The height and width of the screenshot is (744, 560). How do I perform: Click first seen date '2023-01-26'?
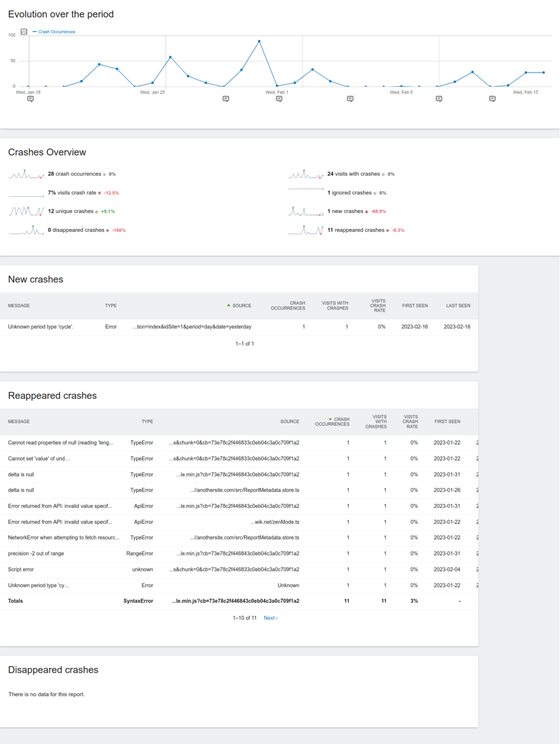coord(447,491)
